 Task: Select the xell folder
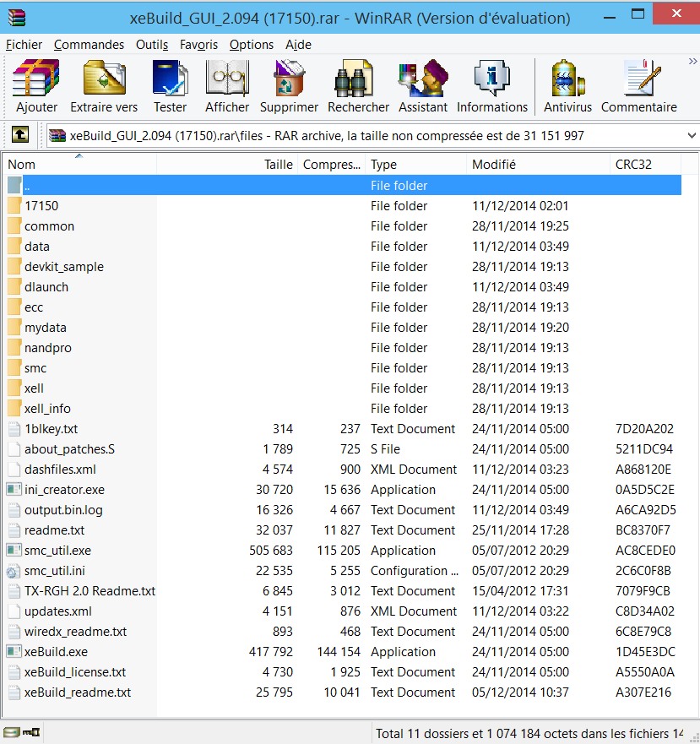pos(34,388)
